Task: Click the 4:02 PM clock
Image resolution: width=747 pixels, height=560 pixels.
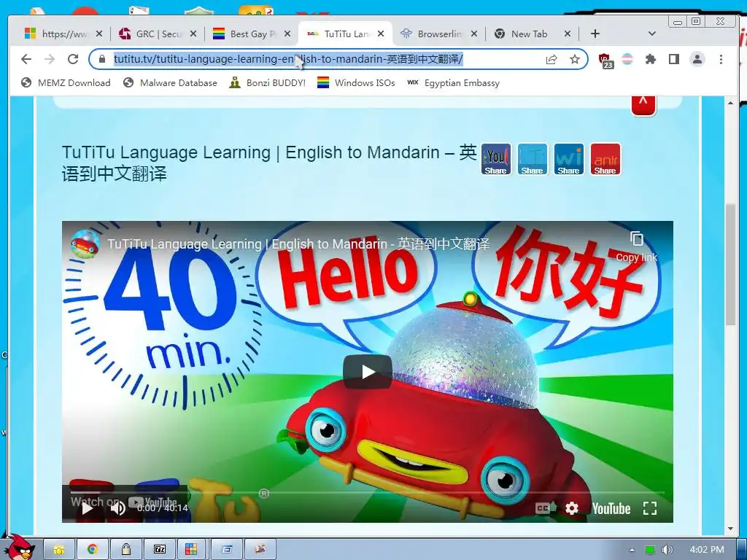Action: [x=706, y=550]
